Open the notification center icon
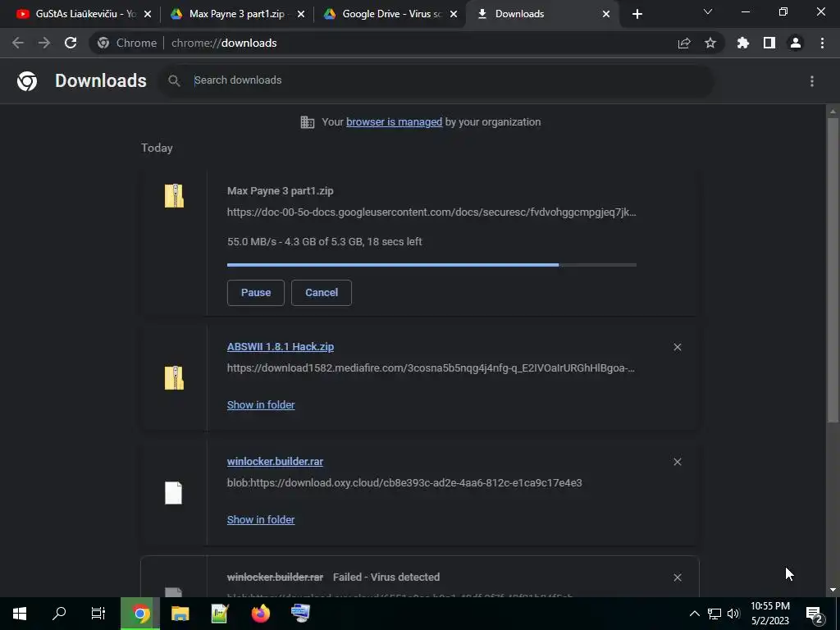The height and width of the screenshot is (630, 840). [x=815, y=614]
